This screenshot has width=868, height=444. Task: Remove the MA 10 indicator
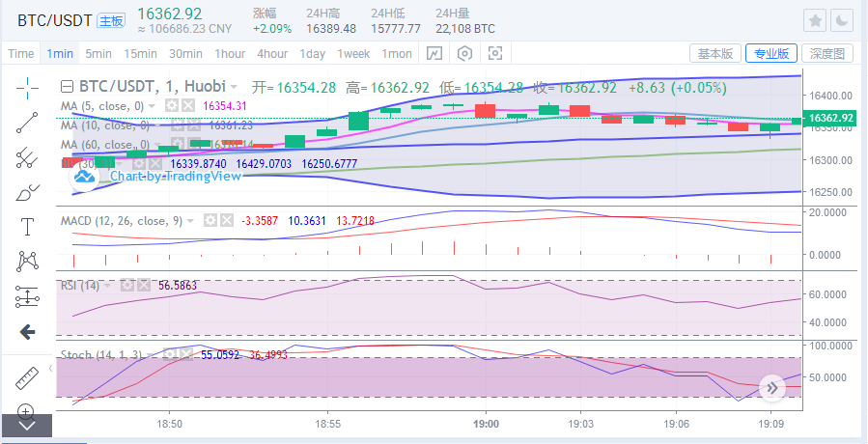point(193,125)
